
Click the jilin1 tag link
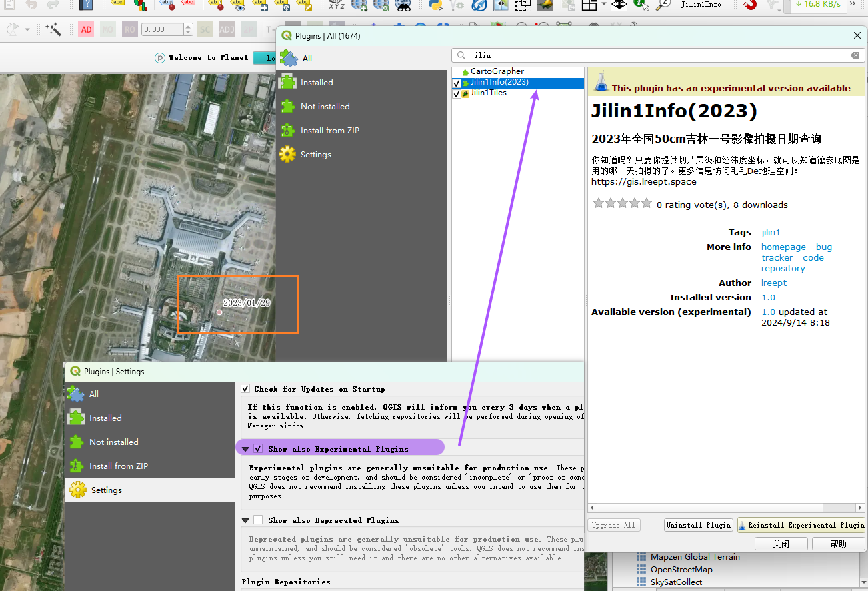tap(771, 232)
